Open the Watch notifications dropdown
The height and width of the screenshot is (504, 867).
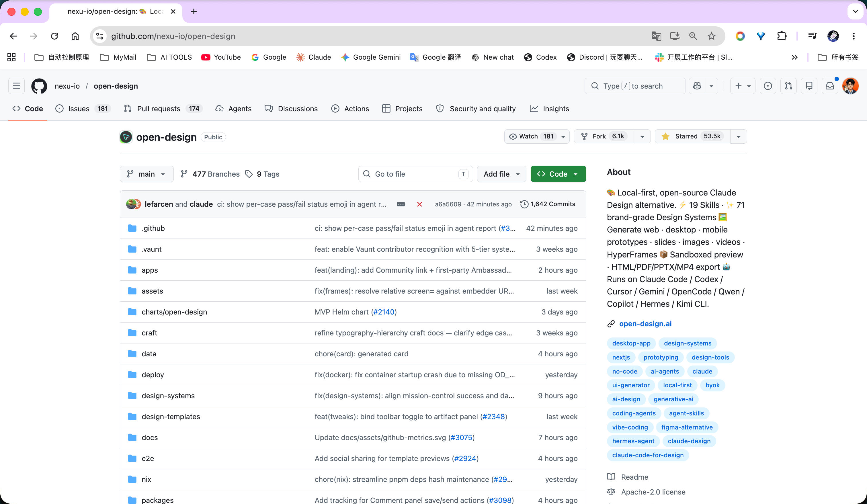[x=537, y=136]
